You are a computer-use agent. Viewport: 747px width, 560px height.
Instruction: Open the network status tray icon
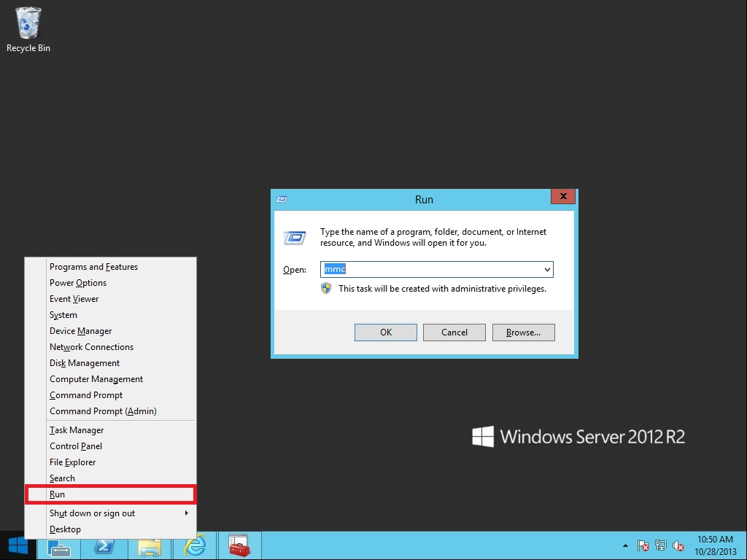point(661,545)
